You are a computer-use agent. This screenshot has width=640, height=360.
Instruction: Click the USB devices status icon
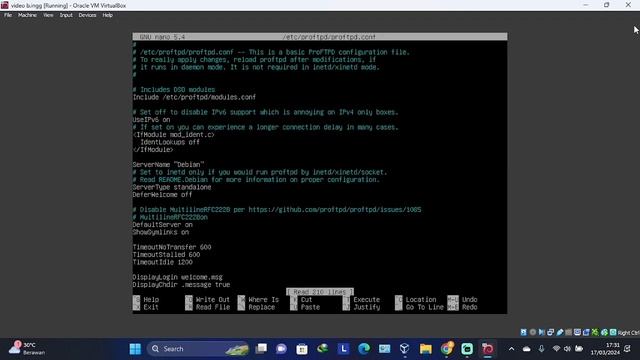pyautogui.click(x=560, y=332)
